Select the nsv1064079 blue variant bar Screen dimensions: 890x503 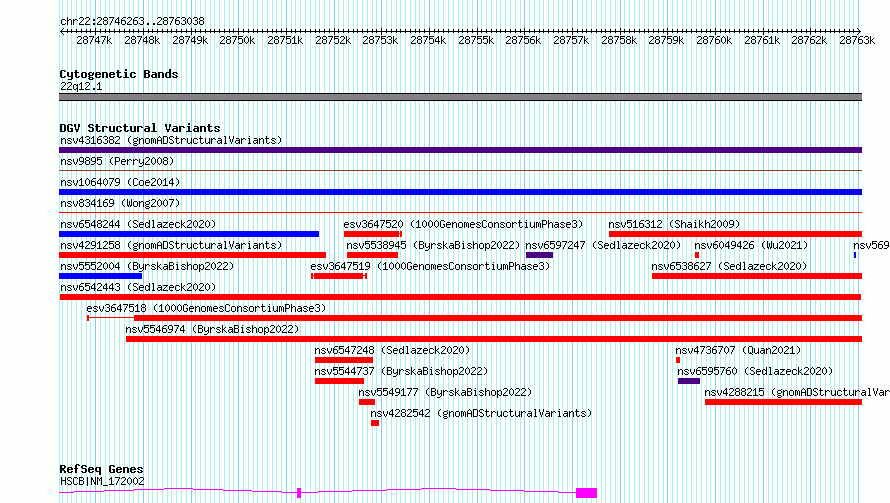coord(460,192)
